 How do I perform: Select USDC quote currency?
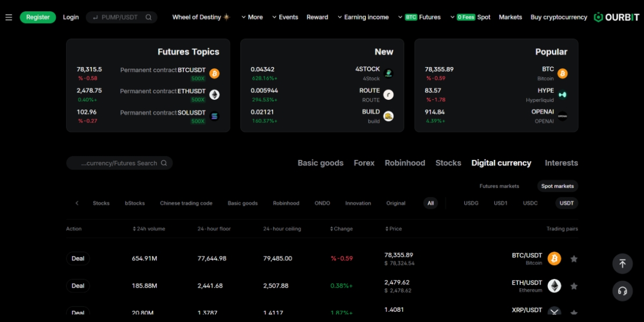coord(530,203)
